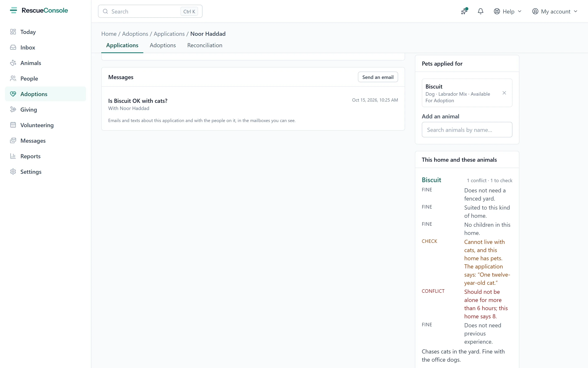Expand the My account menu
This screenshot has height=368, width=588.
(x=555, y=11)
